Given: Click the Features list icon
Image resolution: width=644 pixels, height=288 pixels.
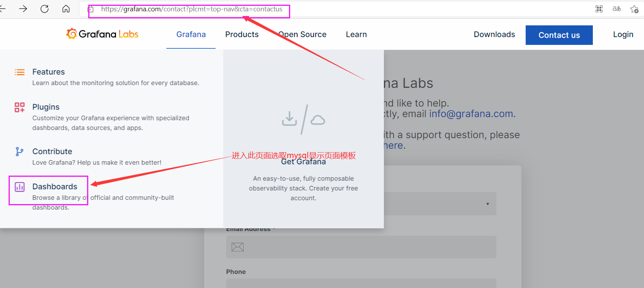Looking at the screenshot, I should pyautogui.click(x=20, y=72).
